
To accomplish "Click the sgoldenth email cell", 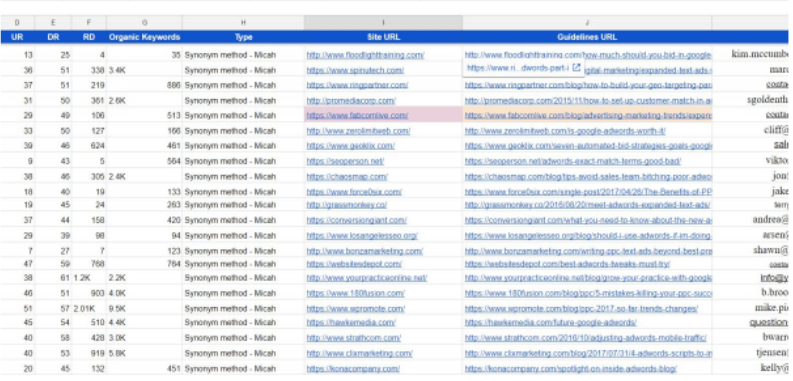I will point(752,100).
